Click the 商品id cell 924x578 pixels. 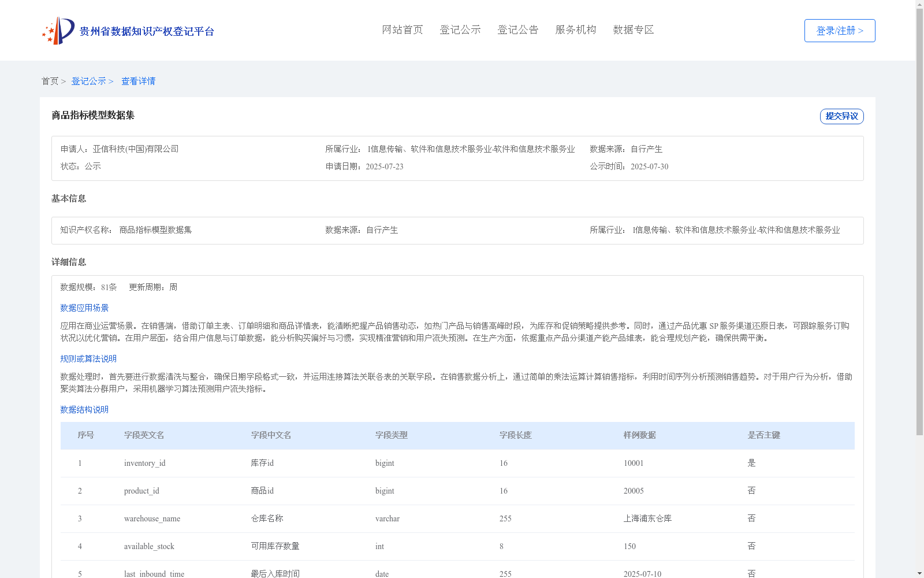pos(262,491)
